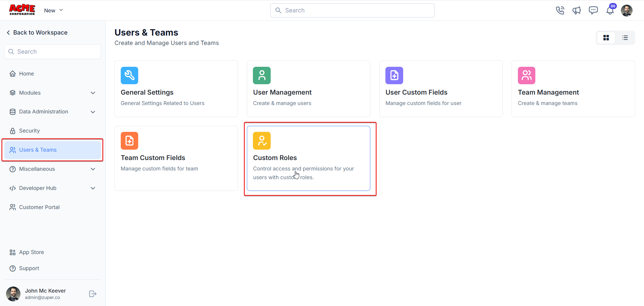Open the announcements megaphone icon

coord(577,10)
